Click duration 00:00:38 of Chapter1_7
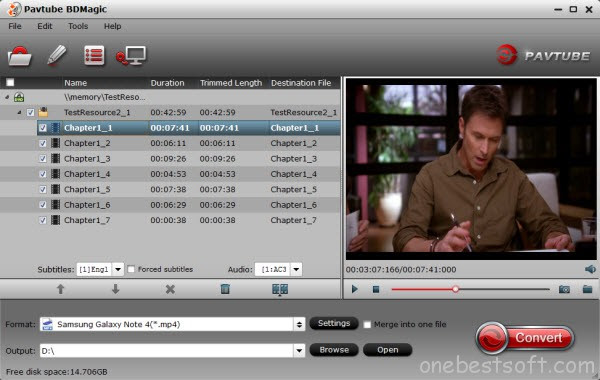600x380 pixels. click(x=168, y=220)
